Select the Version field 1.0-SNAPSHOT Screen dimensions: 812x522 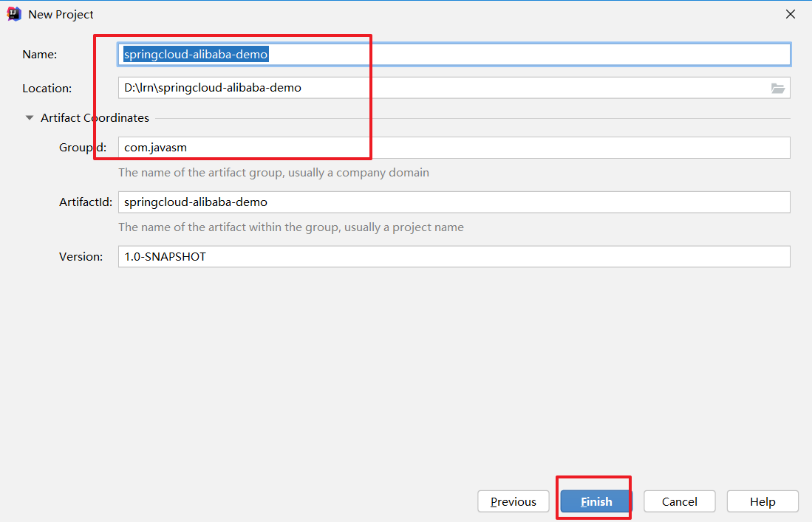click(454, 257)
